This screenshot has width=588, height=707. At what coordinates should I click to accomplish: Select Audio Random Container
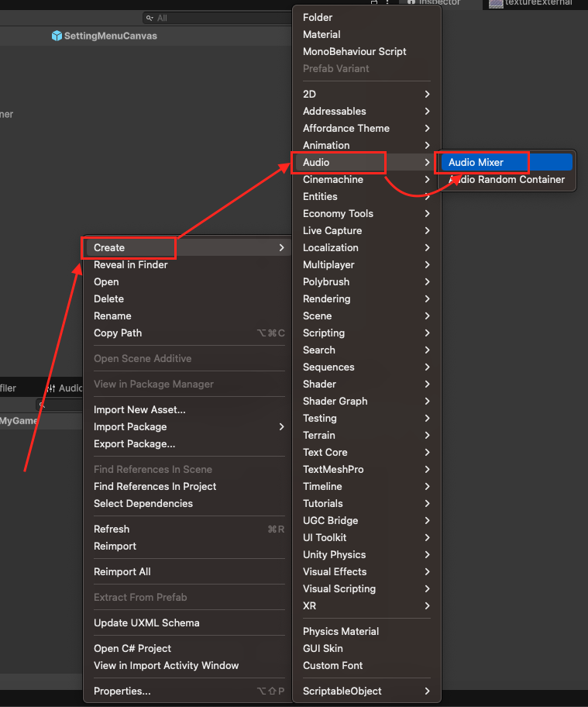tap(507, 179)
